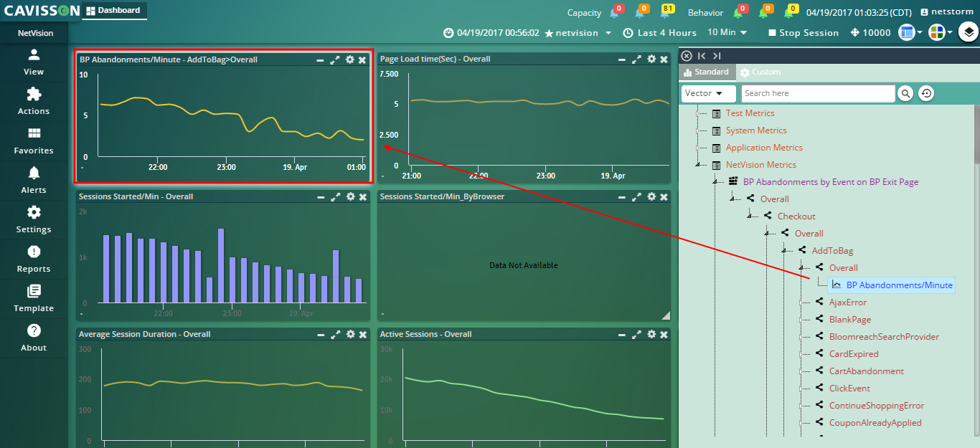The height and width of the screenshot is (448, 980).
Task: Close the metrics tree panel with the circled X
Action: point(687,56)
